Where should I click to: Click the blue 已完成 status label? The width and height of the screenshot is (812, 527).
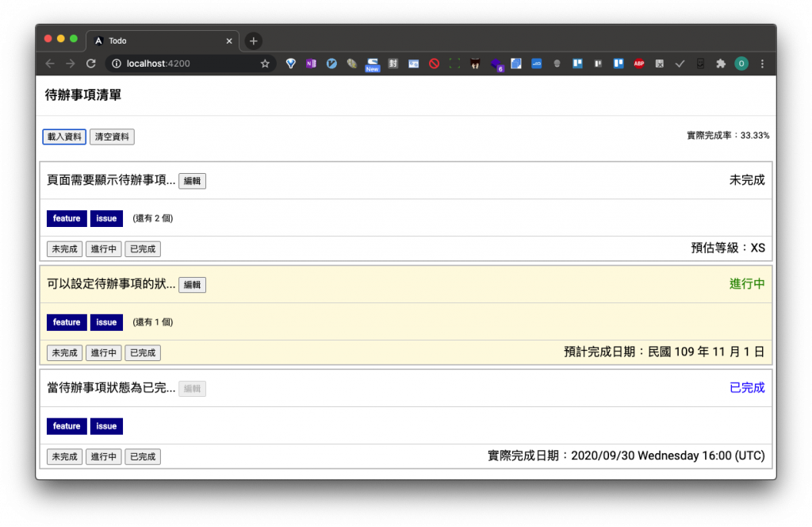[747, 387]
